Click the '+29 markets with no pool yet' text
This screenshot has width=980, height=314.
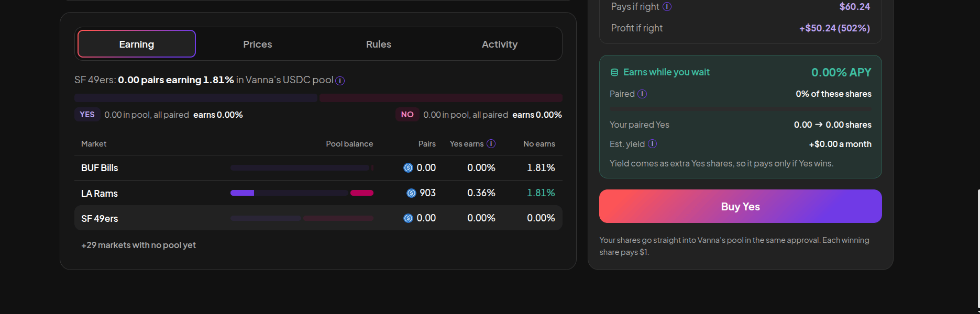pyautogui.click(x=138, y=245)
